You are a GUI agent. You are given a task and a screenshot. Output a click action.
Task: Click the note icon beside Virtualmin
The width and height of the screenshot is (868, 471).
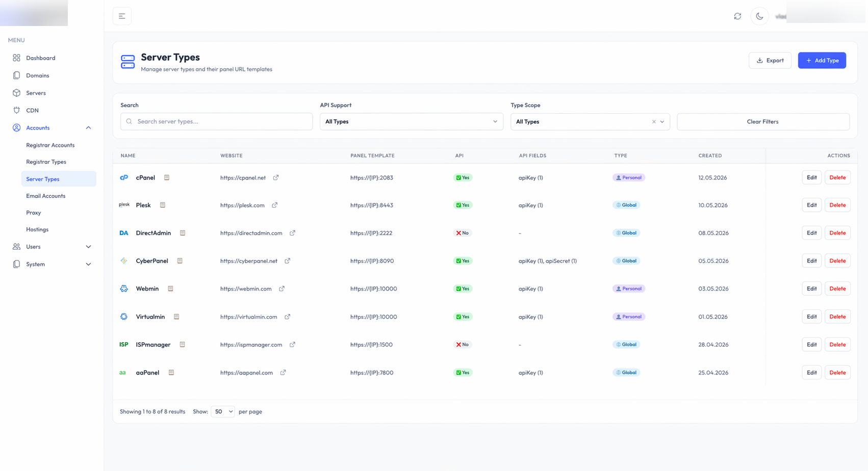point(176,317)
